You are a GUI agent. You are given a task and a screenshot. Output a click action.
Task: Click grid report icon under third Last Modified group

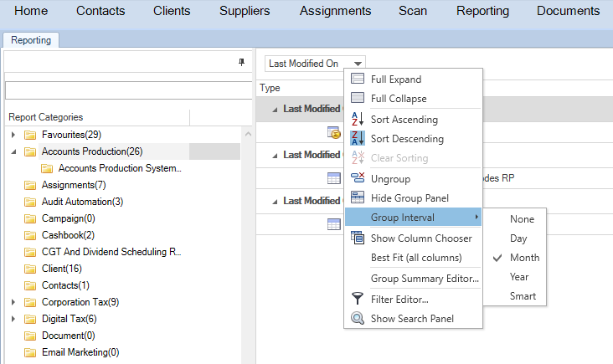[x=334, y=224]
